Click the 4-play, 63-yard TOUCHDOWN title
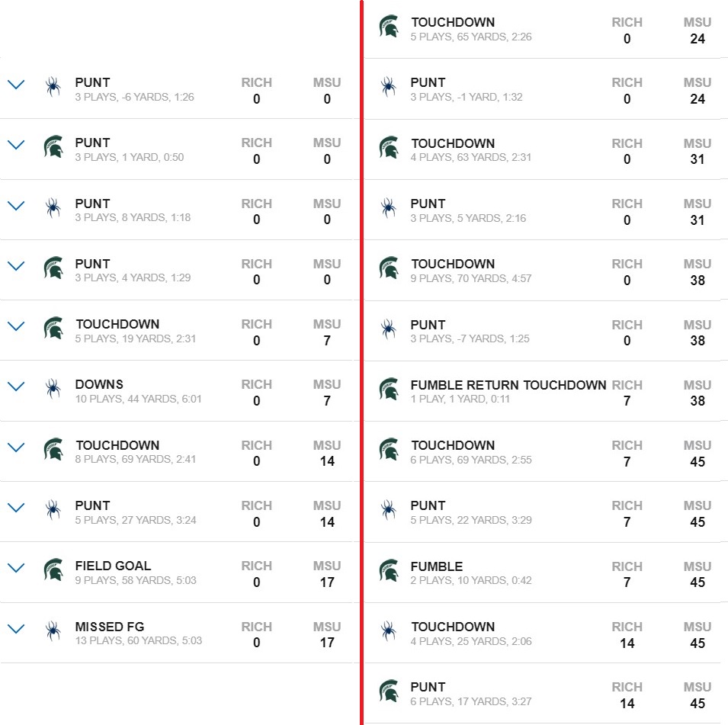Image resolution: width=728 pixels, height=725 pixels. 453,143
